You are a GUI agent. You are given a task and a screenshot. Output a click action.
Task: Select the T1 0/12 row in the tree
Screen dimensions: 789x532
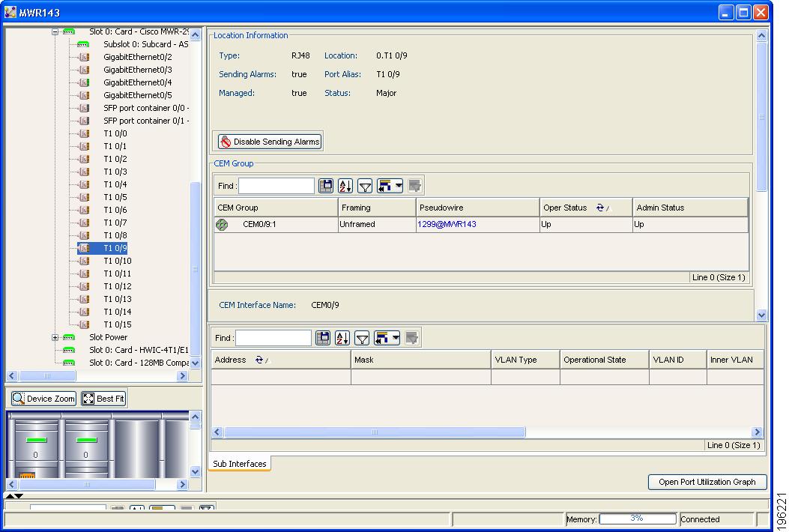(117, 286)
